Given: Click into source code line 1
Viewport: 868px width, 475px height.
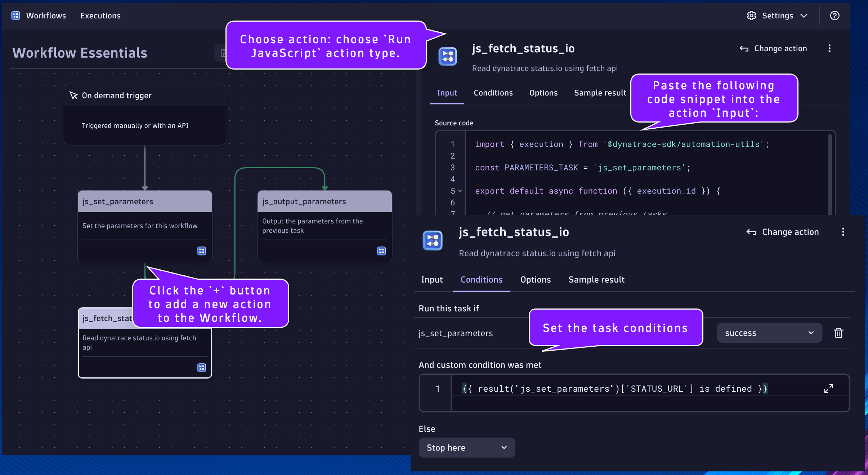Looking at the screenshot, I should [x=622, y=144].
